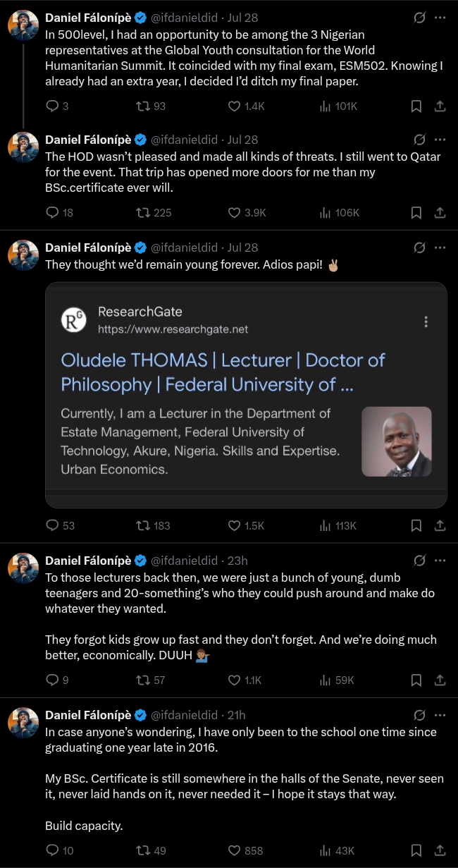Open Grok icon on Qatar trip tweet
Viewport: 458px width, 868px height.
point(419,140)
